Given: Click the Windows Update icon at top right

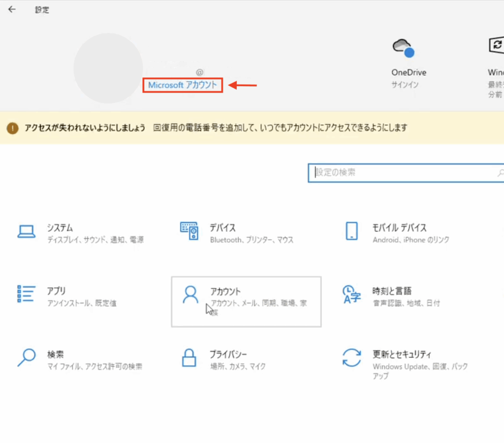Looking at the screenshot, I should [x=496, y=45].
